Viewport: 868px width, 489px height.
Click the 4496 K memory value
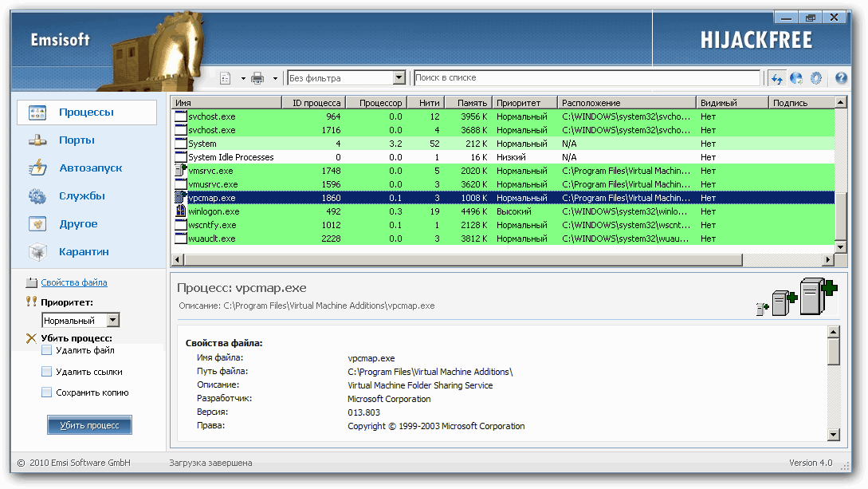474,211
